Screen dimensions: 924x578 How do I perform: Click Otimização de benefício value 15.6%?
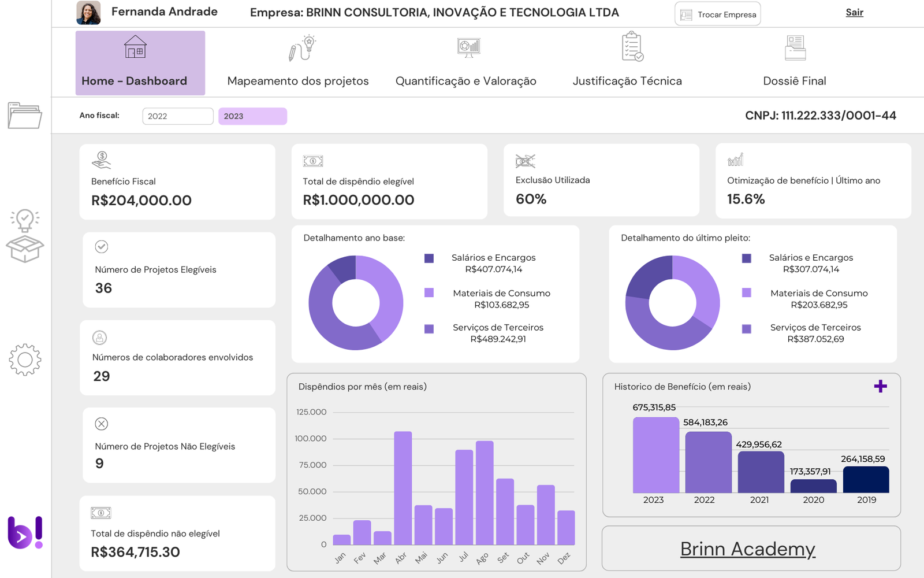click(746, 199)
